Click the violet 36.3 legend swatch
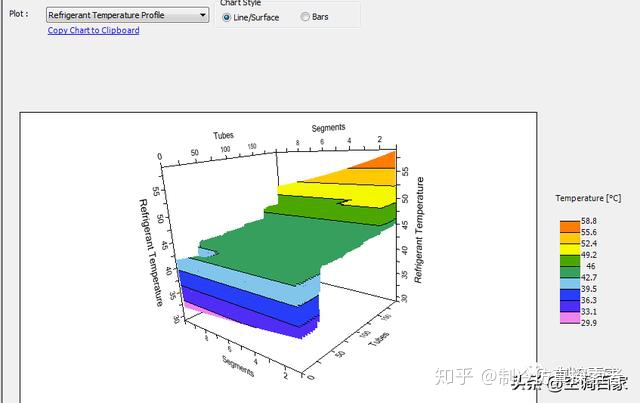Screen dimensions: 640x403 coord(570,306)
